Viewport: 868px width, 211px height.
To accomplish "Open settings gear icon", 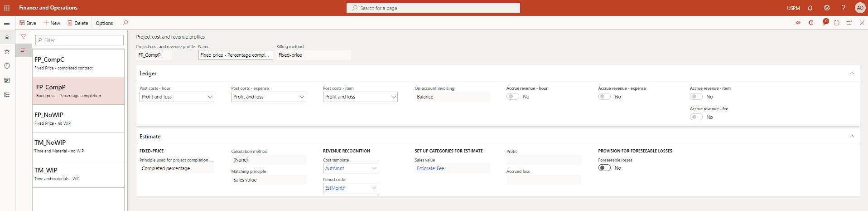I will coord(827,8).
